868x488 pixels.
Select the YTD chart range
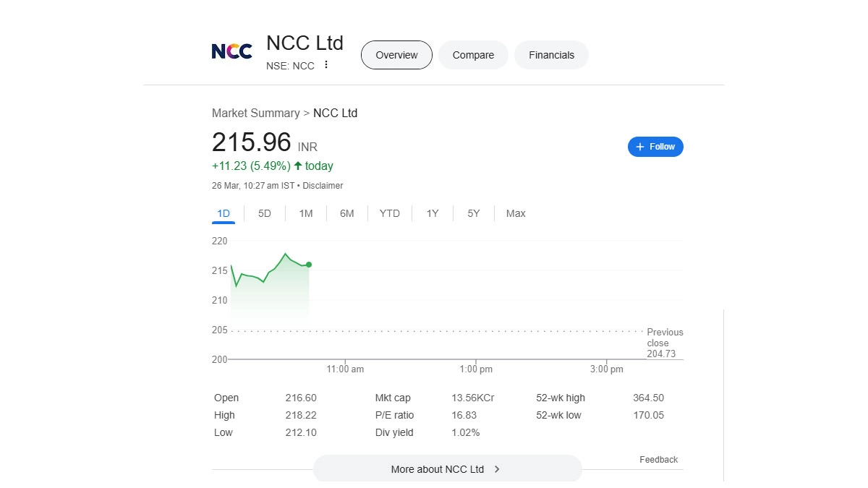pos(390,213)
